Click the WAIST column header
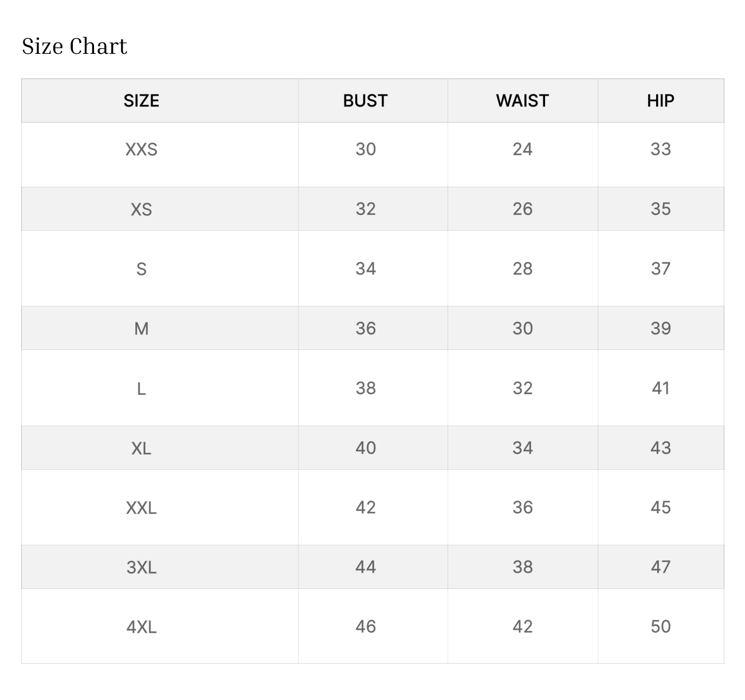The image size is (745, 700). 522,101
